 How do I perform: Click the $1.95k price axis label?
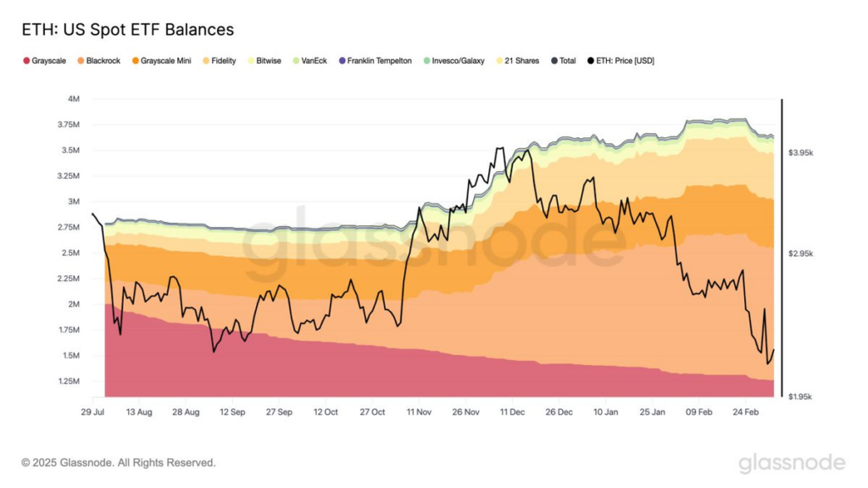click(801, 396)
